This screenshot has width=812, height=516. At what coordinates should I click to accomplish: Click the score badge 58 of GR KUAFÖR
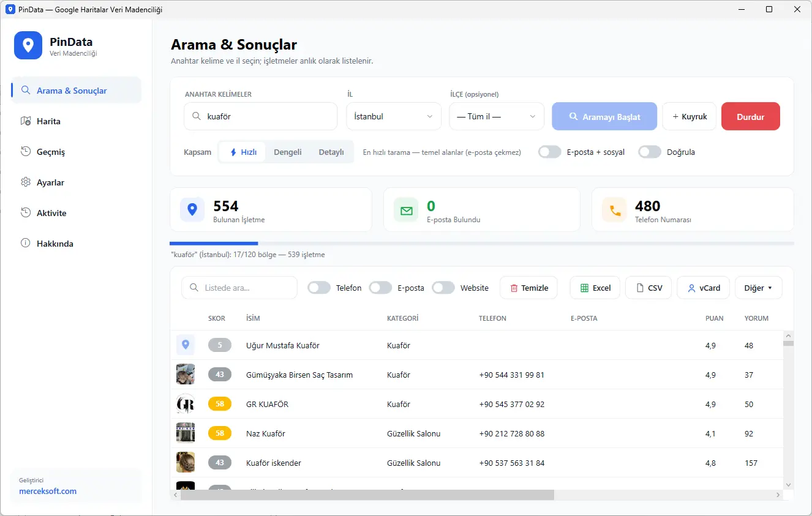pyautogui.click(x=220, y=404)
